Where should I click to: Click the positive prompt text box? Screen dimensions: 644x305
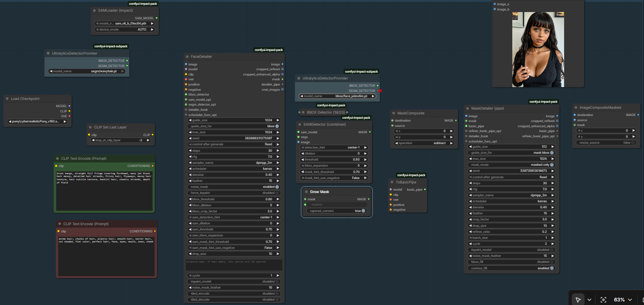pyautogui.click(x=104, y=191)
